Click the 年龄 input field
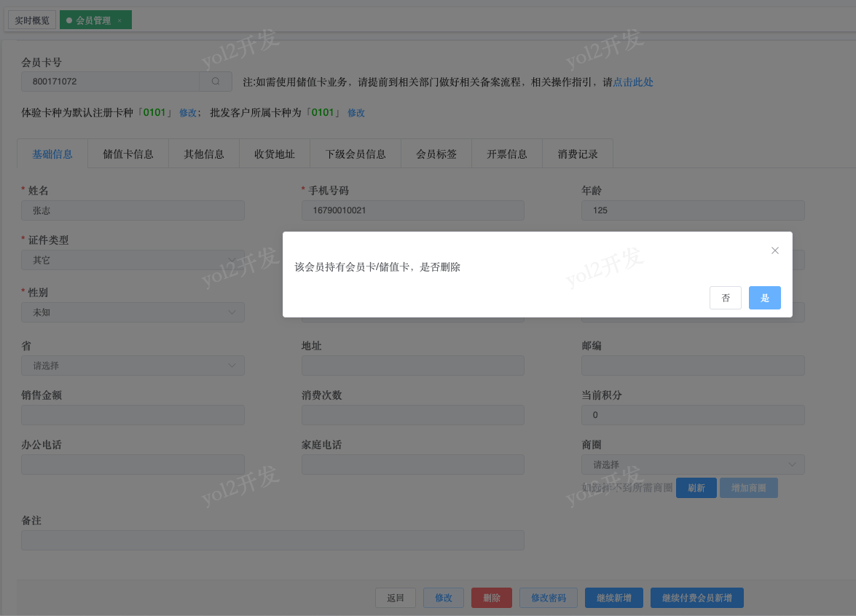Screen dimensions: 856x616 [693, 210]
